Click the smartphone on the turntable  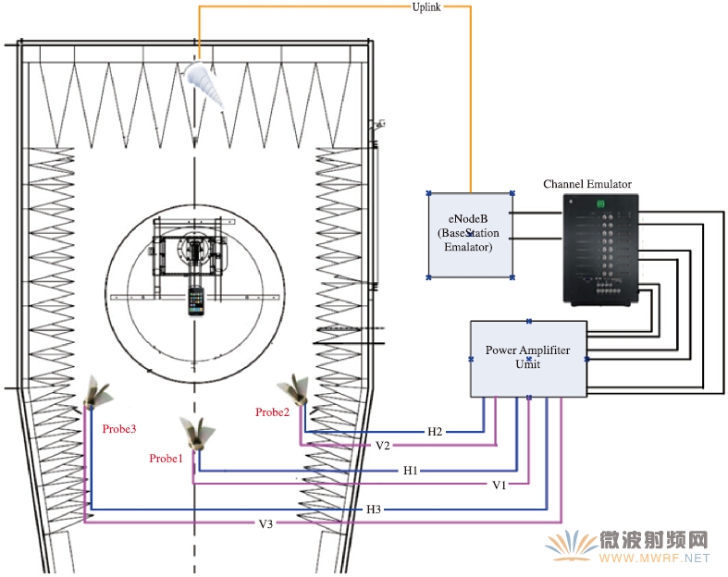(x=196, y=301)
